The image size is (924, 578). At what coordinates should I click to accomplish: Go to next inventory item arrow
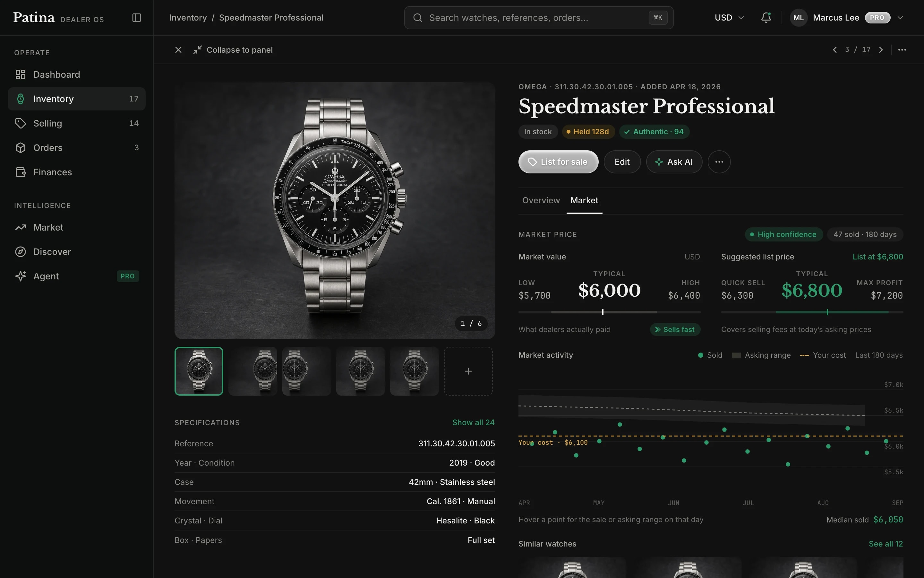click(881, 50)
